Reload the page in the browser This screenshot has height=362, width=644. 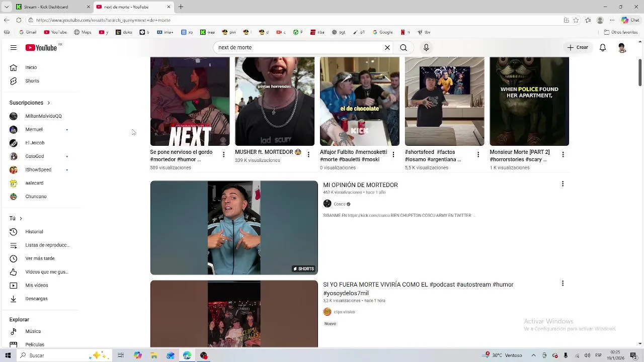click(x=19, y=20)
